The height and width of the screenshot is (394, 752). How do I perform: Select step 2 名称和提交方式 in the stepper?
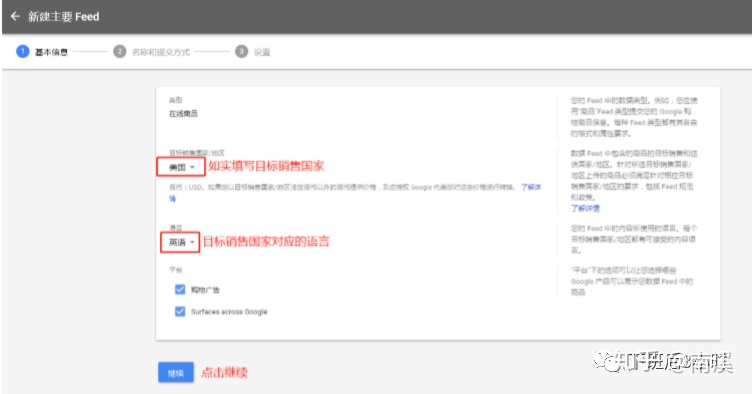[x=152, y=52]
